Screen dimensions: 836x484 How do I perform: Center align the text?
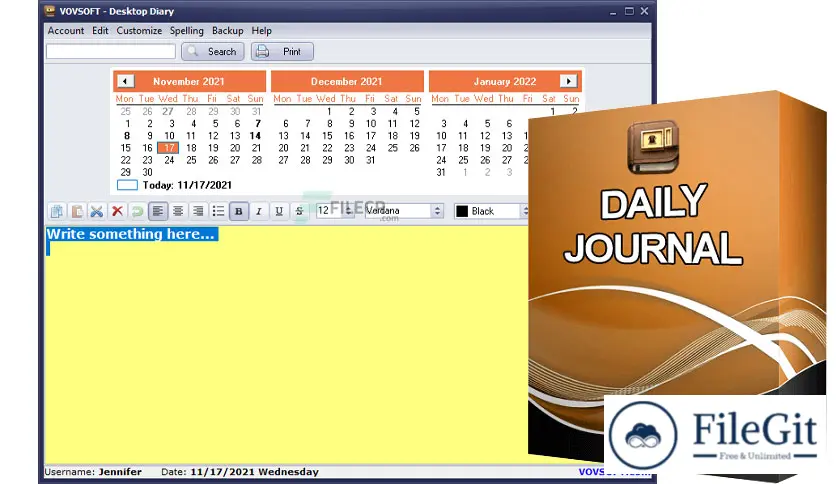click(178, 211)
